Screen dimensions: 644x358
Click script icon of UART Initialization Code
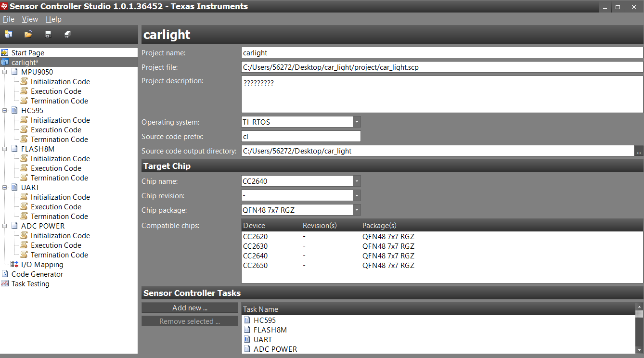pyautogui.click(x=24, y=197)
